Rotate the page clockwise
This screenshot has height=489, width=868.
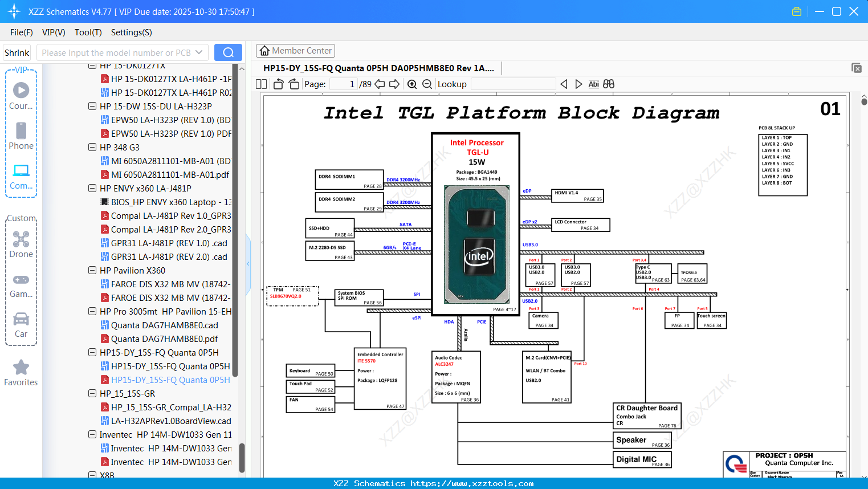tap(294, 84)
